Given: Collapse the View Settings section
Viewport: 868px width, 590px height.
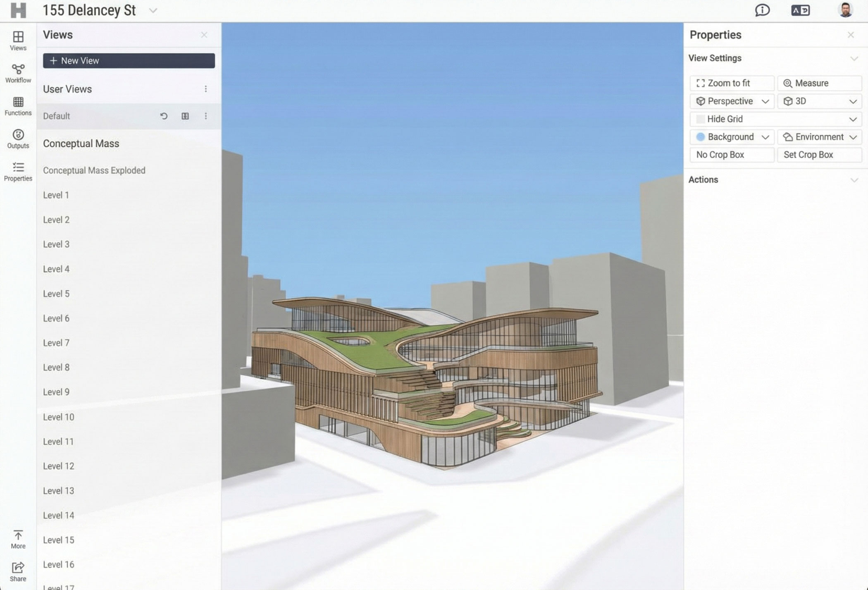Looking at the screenshot, I should [x=854, y=58].
